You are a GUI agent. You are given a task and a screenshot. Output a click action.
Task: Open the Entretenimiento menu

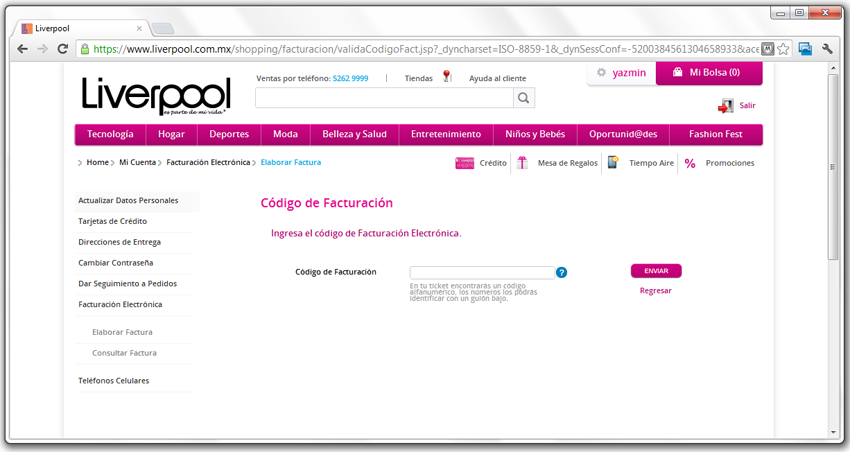click(x=446, y=134)
